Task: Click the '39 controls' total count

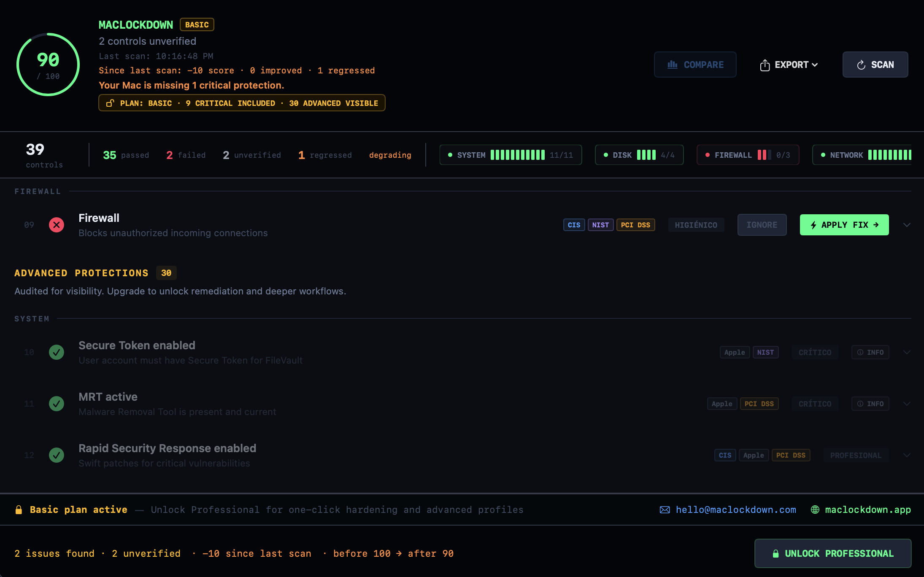Action: [44, 155]
